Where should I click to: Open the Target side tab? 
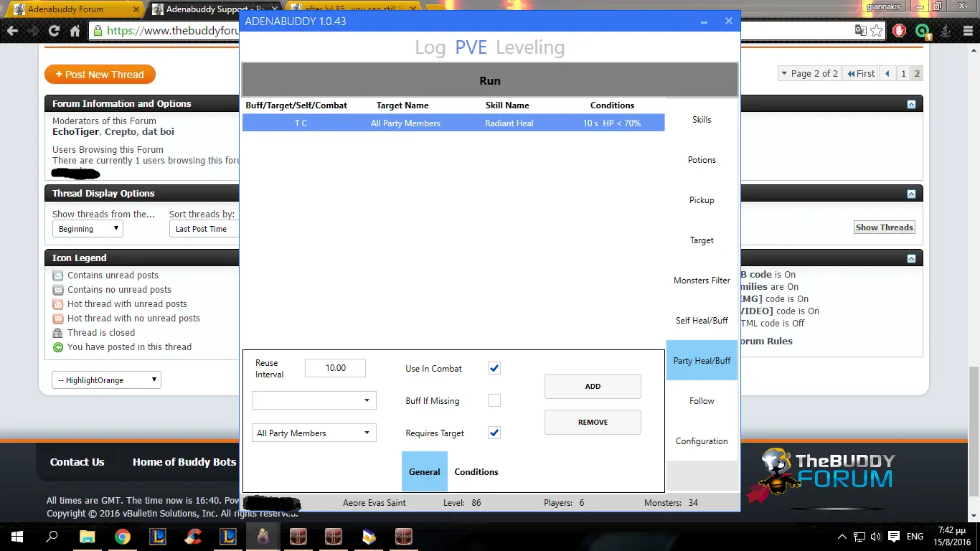coord(702,240)
